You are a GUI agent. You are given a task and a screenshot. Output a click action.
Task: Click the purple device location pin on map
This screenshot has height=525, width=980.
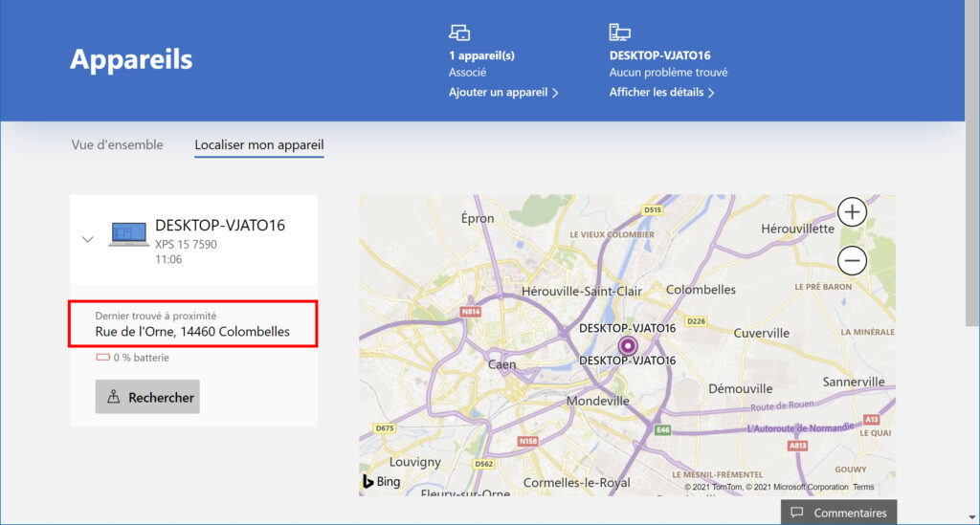coord(628,345)
